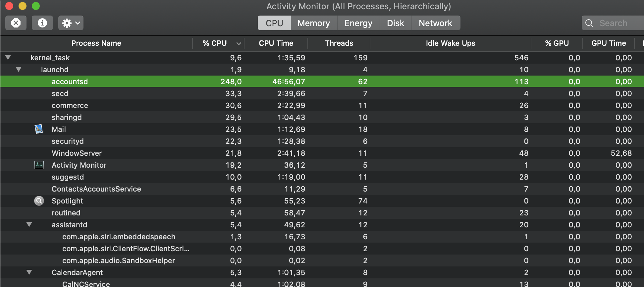Focus the Search field

pos(613,23)
